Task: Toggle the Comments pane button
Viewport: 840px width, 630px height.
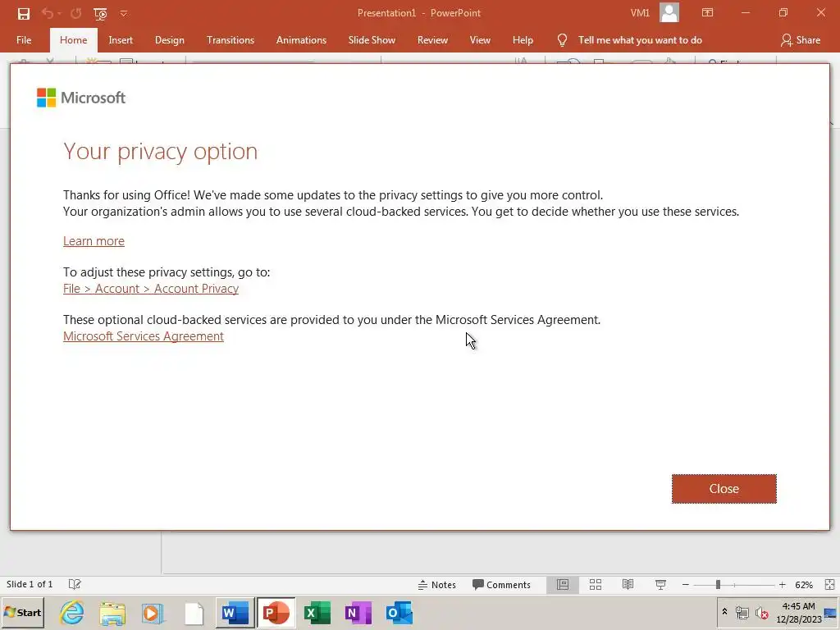Action: tap(501, 584)
